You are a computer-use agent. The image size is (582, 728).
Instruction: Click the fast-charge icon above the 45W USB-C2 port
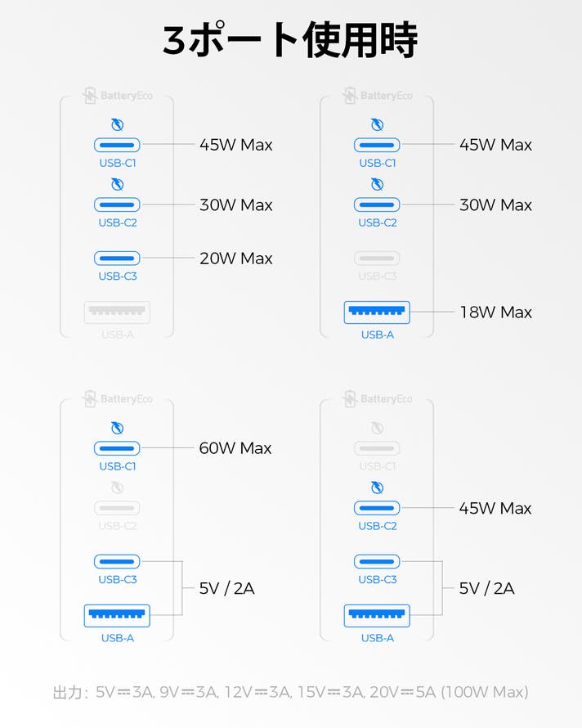click(x=377, y=488)
